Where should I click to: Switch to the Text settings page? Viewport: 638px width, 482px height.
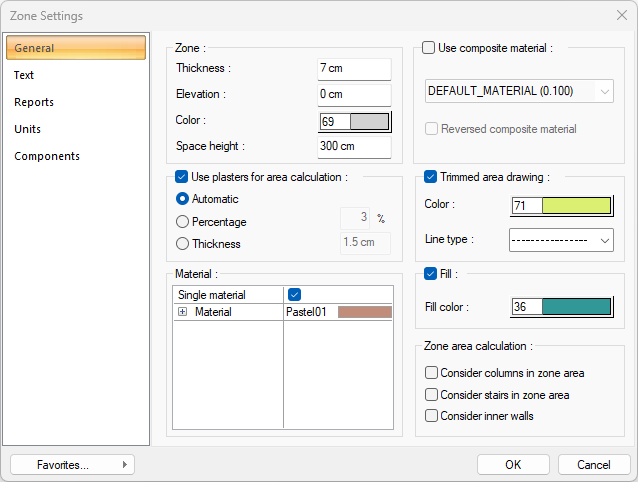24,75
